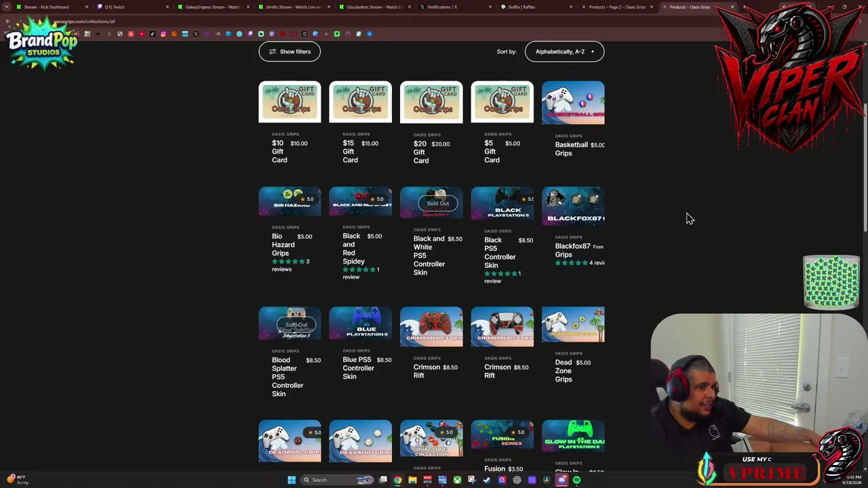The width and height of the screenshot is (868, 488).
Task: Open Black and White PS5 Controller Skin link
Action: pos(429,256)
